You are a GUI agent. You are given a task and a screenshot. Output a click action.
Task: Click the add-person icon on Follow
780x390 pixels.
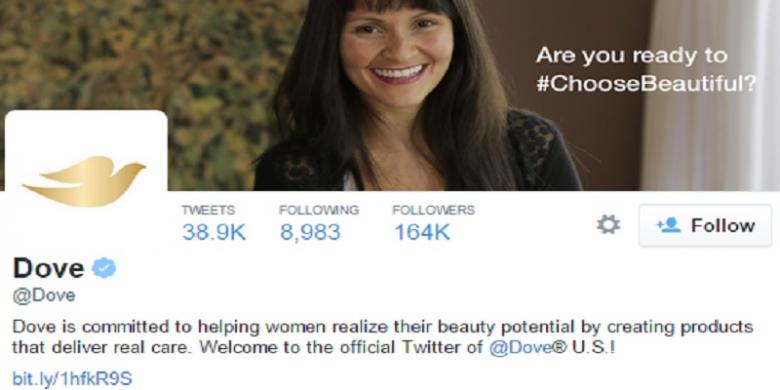click(668, 225)
